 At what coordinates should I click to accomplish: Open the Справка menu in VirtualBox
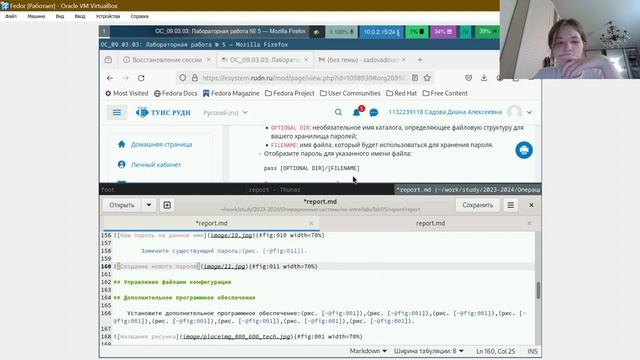point(140,16)
